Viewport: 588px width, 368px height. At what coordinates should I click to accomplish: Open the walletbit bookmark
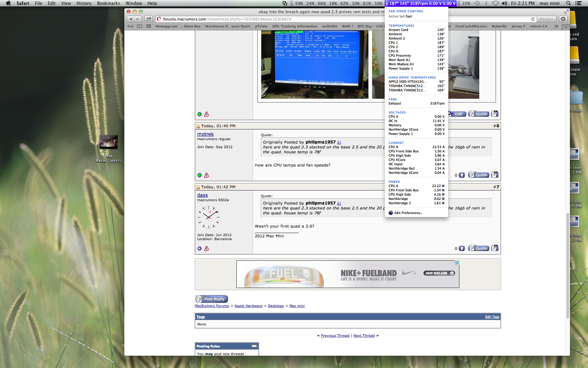click(x=330, y=26)
